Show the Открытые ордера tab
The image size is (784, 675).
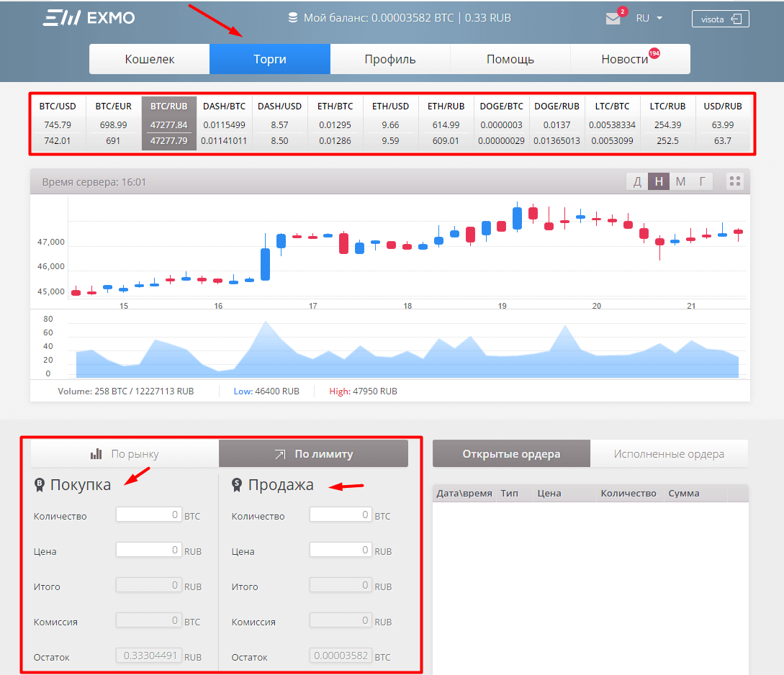[511, 453]
